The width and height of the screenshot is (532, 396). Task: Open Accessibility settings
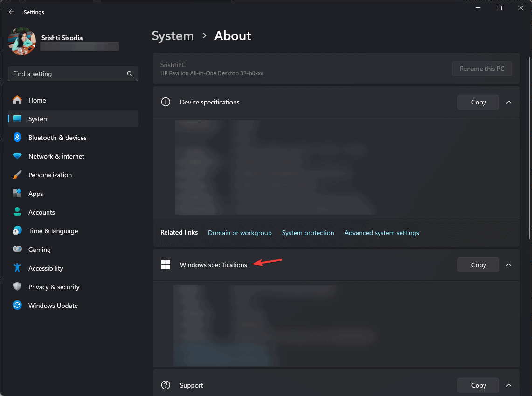point(73,268)
